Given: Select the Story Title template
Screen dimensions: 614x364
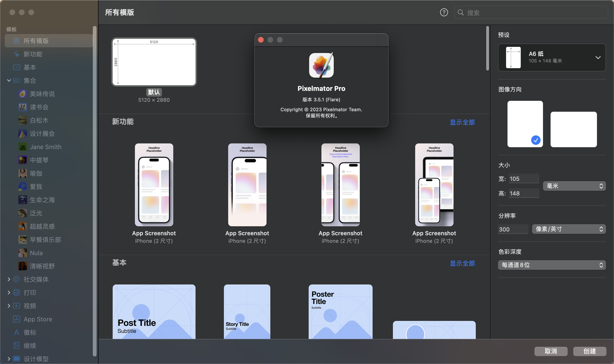Looking at the screenshot, I should (x=247, y=312).
